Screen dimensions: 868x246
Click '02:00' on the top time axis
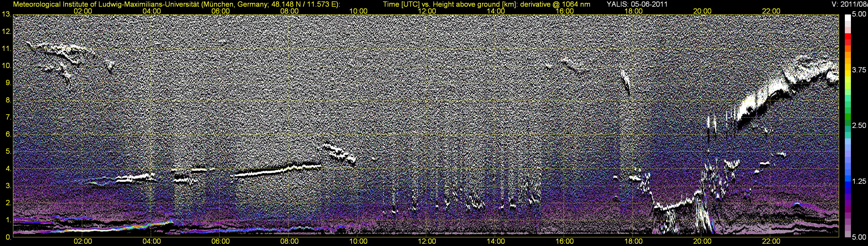click(83, 11)
